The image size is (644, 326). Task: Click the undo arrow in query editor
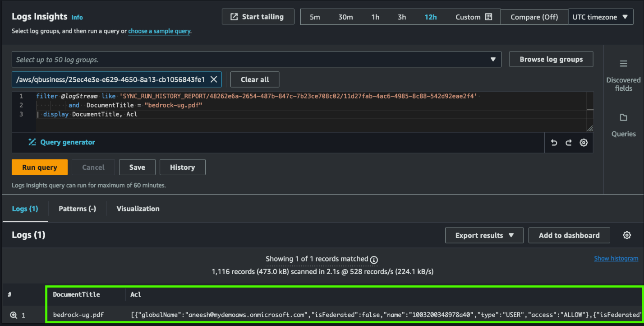coord(554,143)
